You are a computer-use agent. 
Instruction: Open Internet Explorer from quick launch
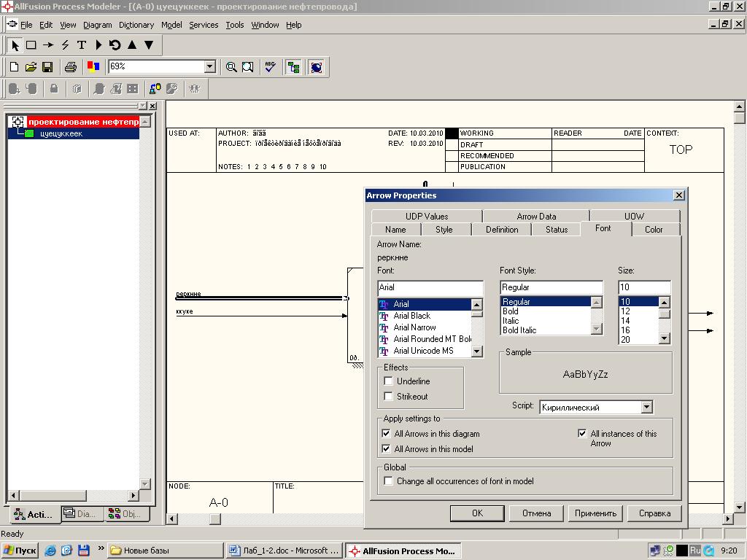click(x=50, y=551)
